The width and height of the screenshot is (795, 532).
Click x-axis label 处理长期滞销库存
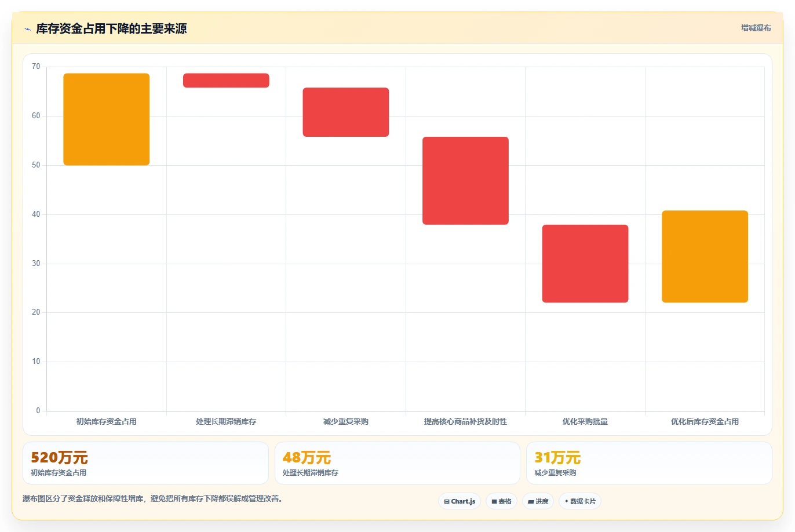coord(226,422)
